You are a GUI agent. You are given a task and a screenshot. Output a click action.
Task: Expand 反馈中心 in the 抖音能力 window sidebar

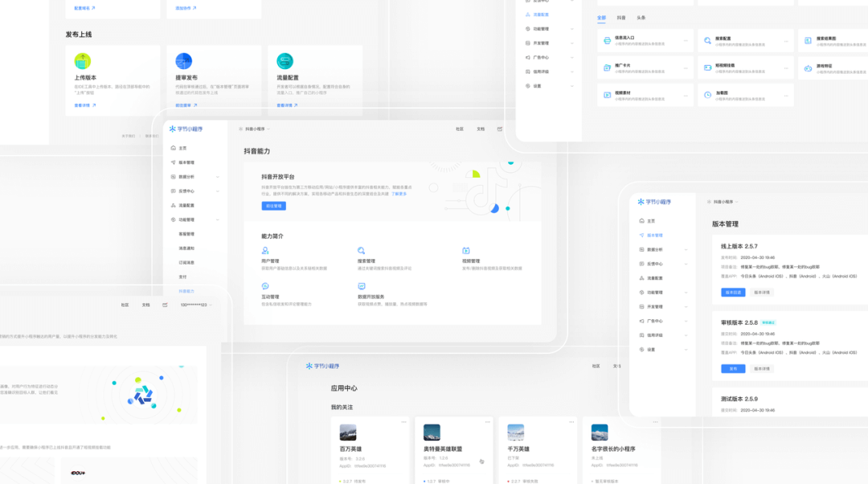[x=218, y=191]
